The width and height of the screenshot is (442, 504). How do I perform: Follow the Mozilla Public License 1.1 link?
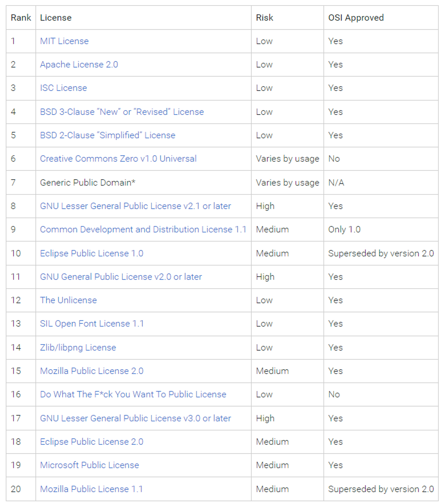click(91, 489)
